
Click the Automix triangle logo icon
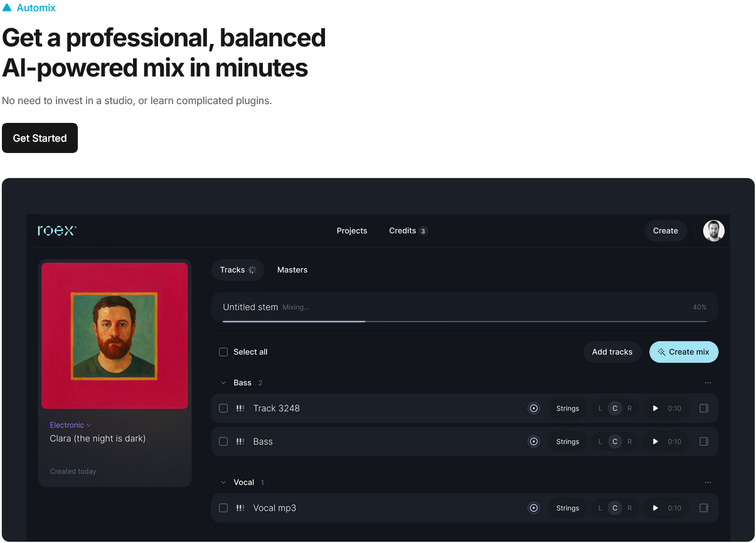(x=7, y=8)
